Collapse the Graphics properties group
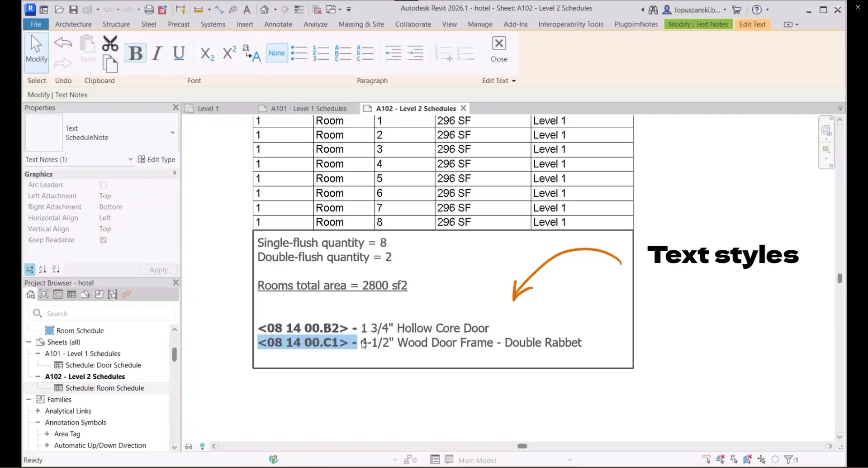The height and width of the screenshot is (468, 868). click(x=175, y=173)
